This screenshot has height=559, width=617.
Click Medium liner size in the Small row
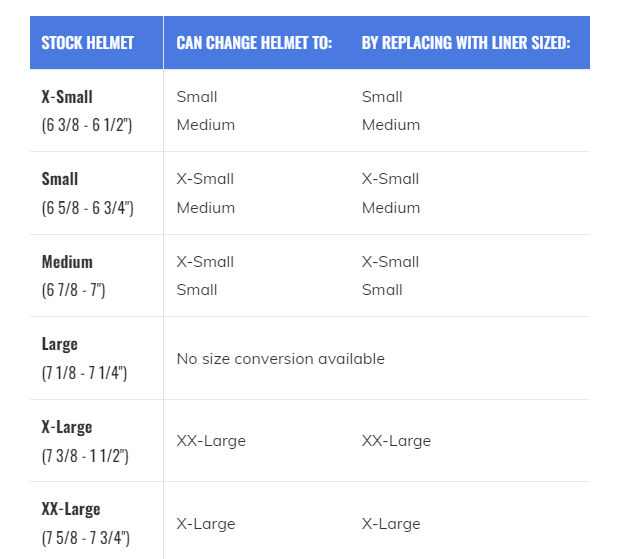click(391, 208)
